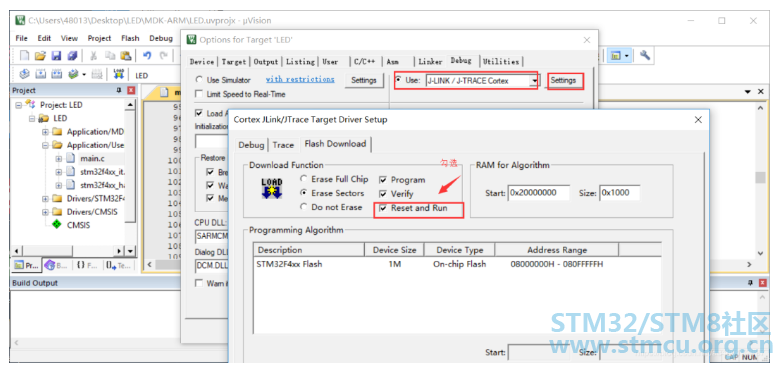Click the green CMSIS diamond icon

click(x=56, y=225)
